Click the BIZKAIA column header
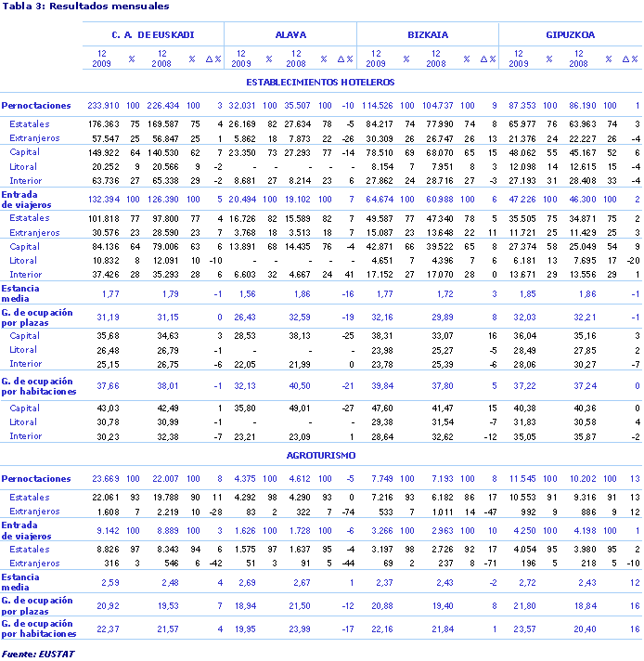Screen dimensions: 644x661 (428, 34)
